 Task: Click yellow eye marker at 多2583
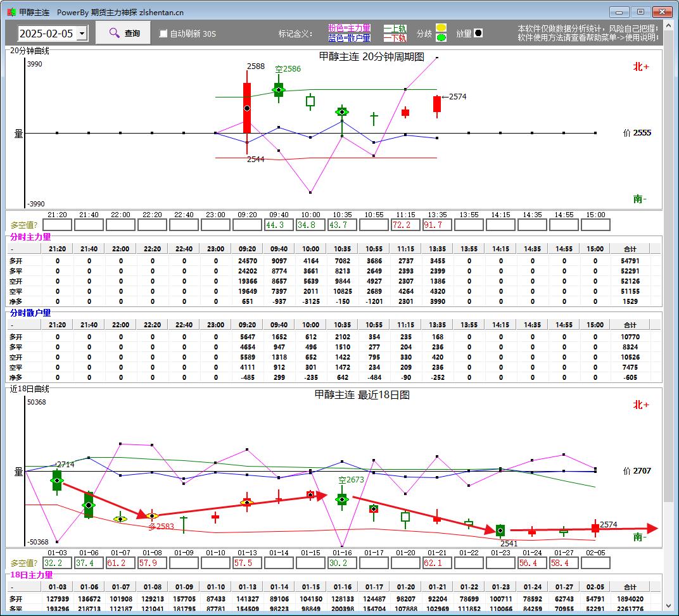tap(152, 516)
